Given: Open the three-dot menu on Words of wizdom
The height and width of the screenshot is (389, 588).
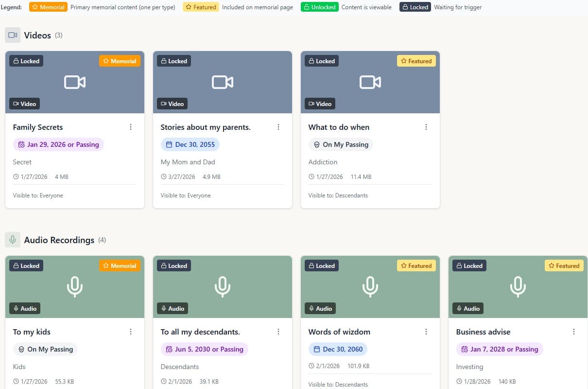Looking at the screenshot, I should (x=426, y=332).
